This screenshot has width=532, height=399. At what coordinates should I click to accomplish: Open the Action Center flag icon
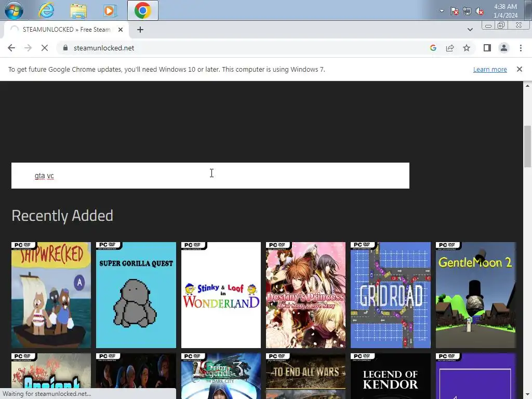[x=454, y=11]
